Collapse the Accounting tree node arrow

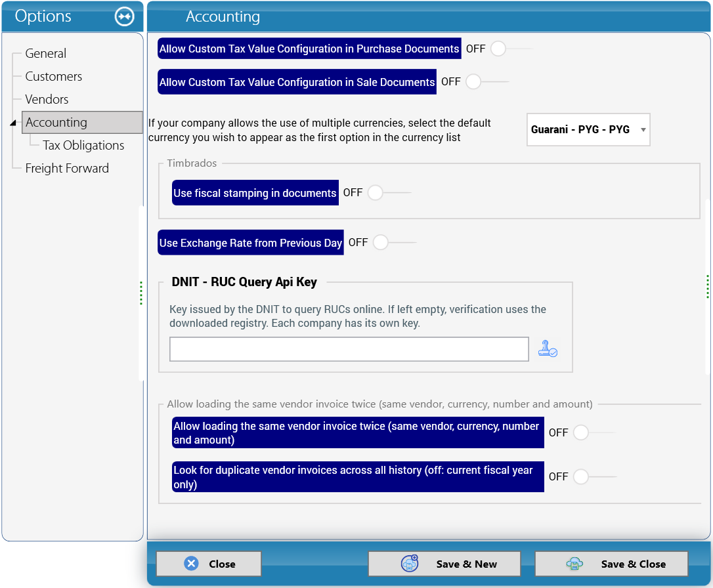pos(13,123)
